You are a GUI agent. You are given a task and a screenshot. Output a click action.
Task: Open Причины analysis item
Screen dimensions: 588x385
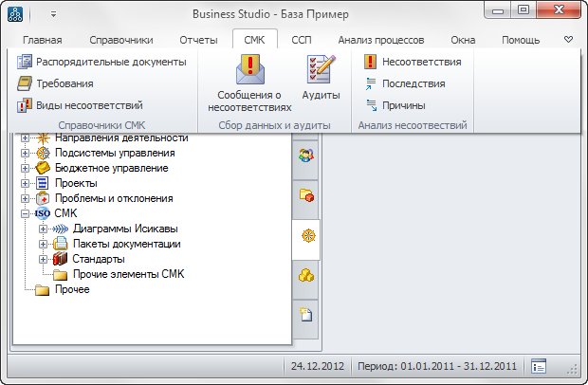[x=395, y=105]
